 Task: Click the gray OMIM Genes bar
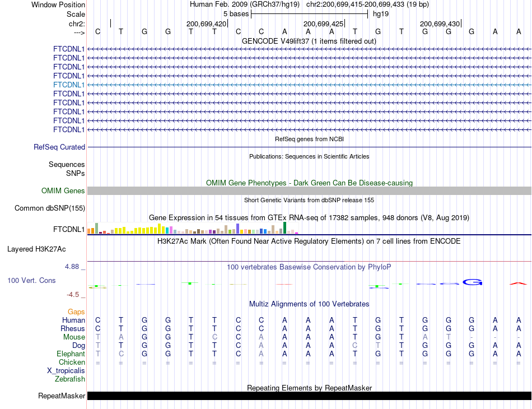tap(309, 190)
